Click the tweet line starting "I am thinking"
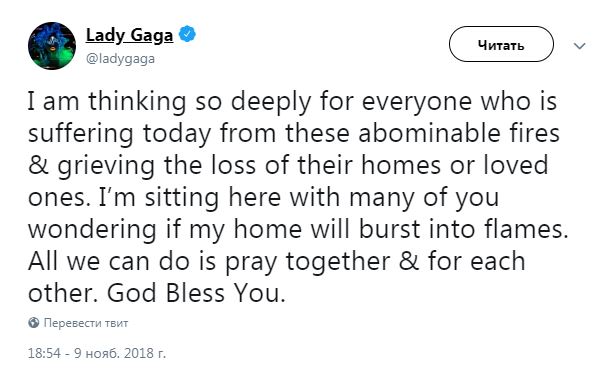This screenshot has width=608, height=373. 292,102
